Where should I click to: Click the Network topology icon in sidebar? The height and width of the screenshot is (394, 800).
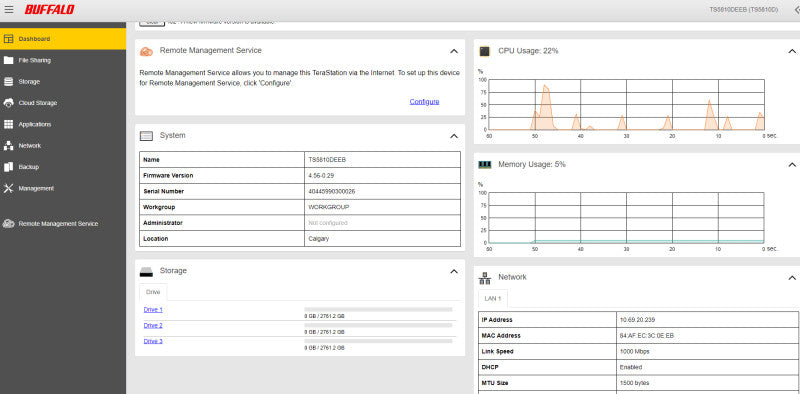(9, 146)
